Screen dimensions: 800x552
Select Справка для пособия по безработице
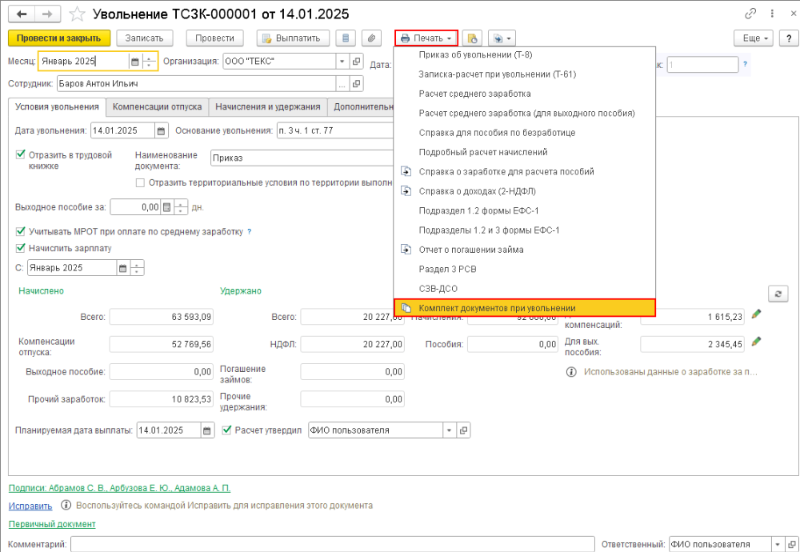[524, 133]
